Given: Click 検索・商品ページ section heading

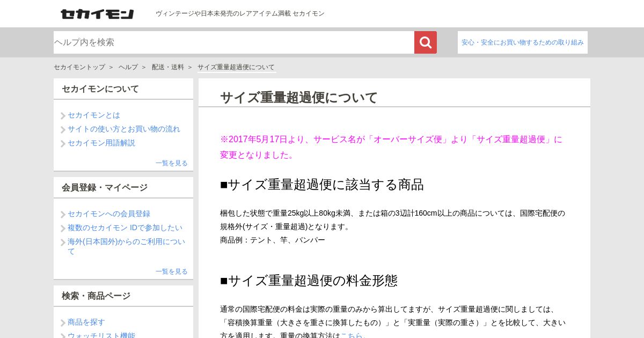Looking at the screenshot, I should coord(96,296).
